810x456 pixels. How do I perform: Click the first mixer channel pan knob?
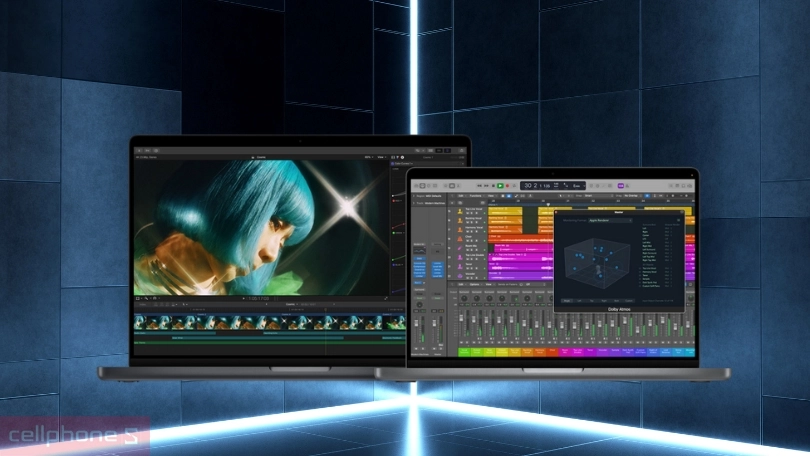point(464,298)
